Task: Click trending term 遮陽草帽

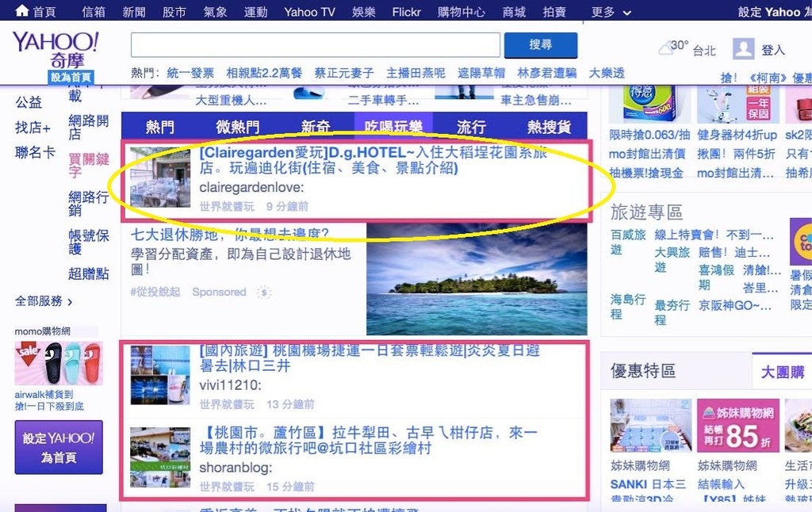Action: pyautogui.click(x=481, y=73)
